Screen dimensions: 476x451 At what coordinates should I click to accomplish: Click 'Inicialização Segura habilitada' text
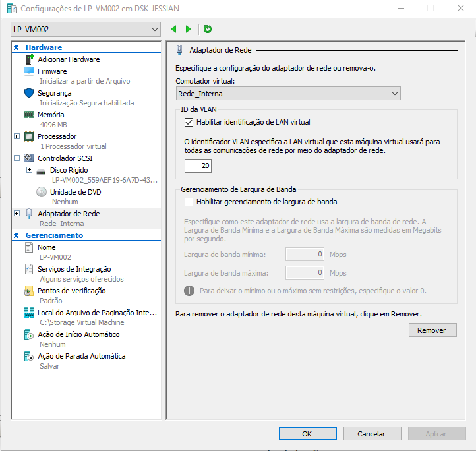[87, 103]
